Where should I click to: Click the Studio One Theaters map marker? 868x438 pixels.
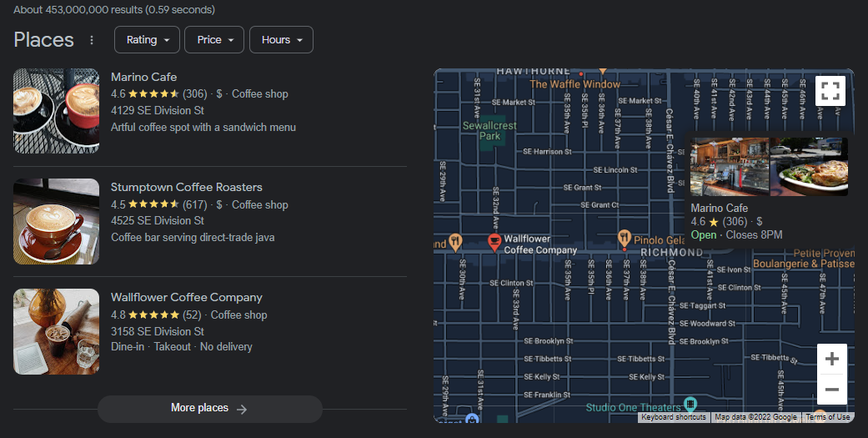click(690, 403)
